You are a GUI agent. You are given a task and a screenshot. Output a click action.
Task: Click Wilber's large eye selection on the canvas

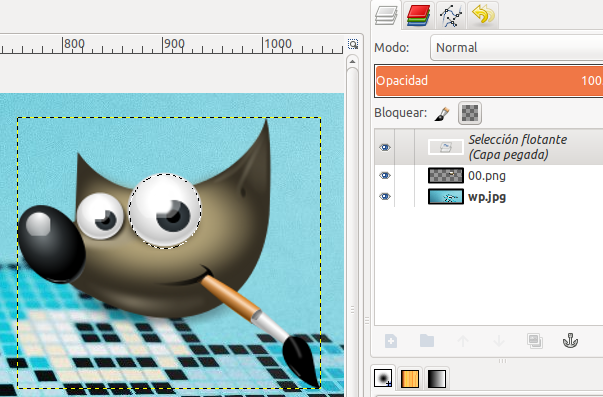click(165, 211)
